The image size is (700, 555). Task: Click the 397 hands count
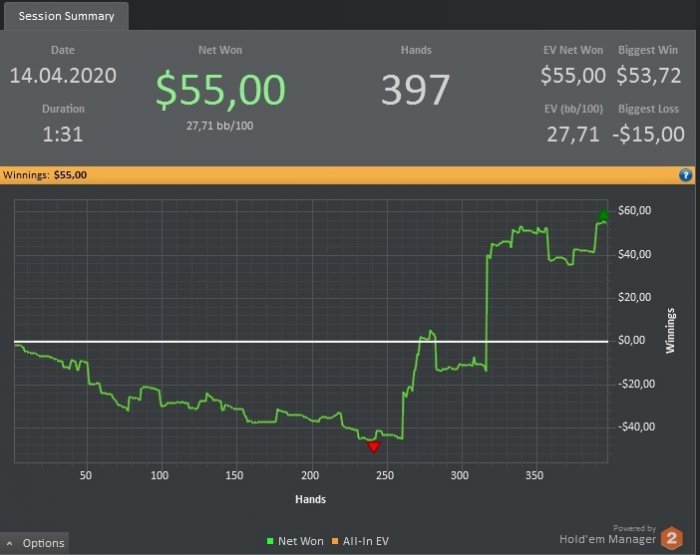pos(416,90)
